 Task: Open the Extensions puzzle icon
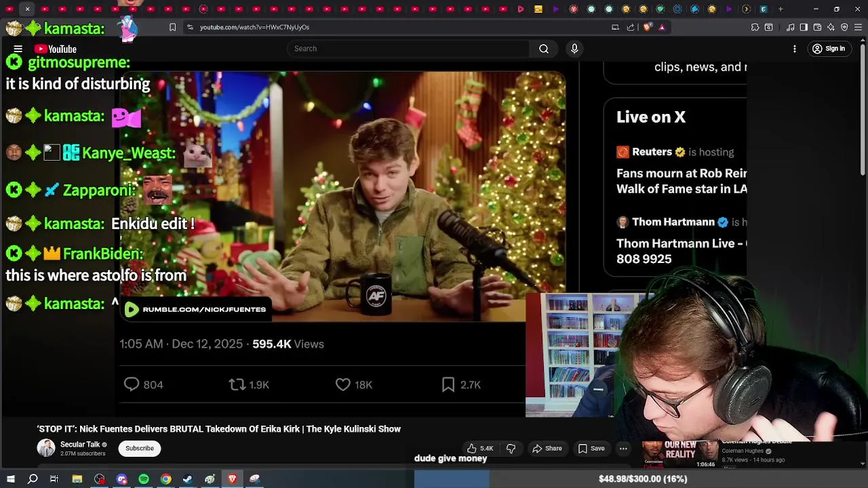coord(755,27)
